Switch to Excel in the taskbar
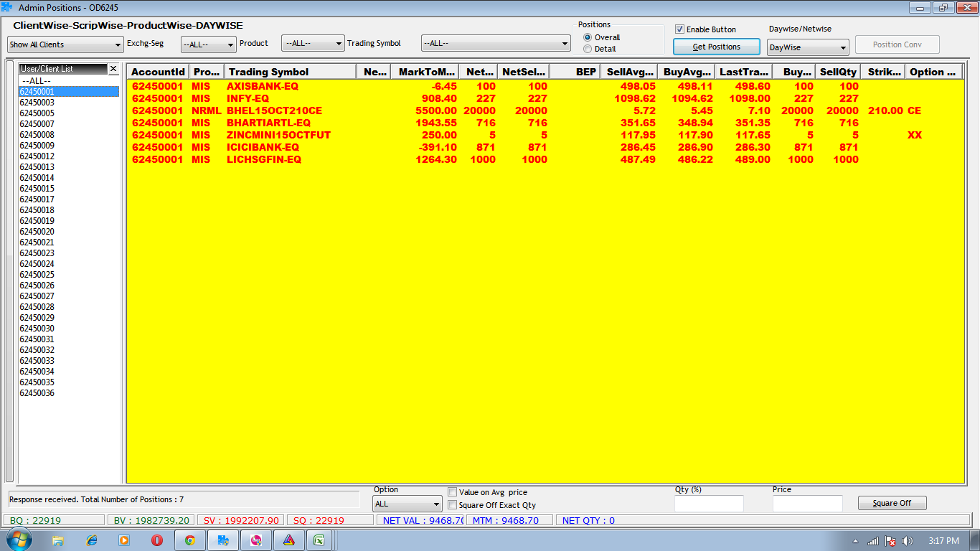Screen dimensions: 980x551 click(319, 540)
